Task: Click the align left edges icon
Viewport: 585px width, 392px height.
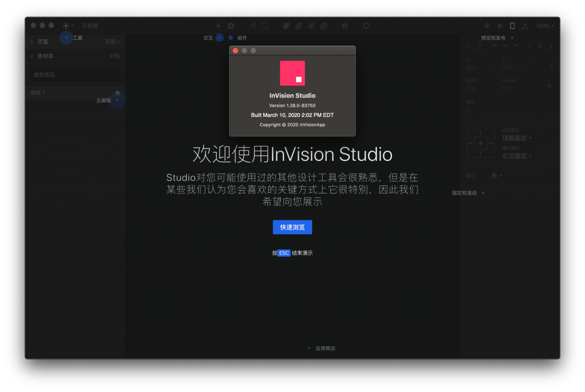Action: [494, 46]
